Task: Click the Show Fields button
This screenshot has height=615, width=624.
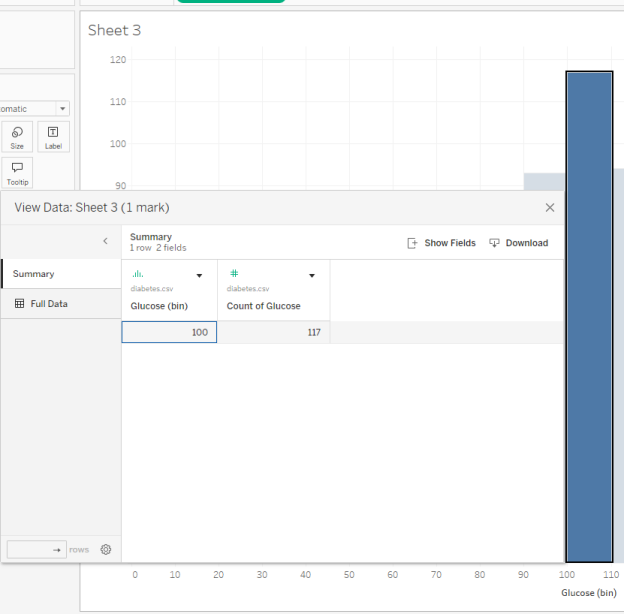Action: 441,243
